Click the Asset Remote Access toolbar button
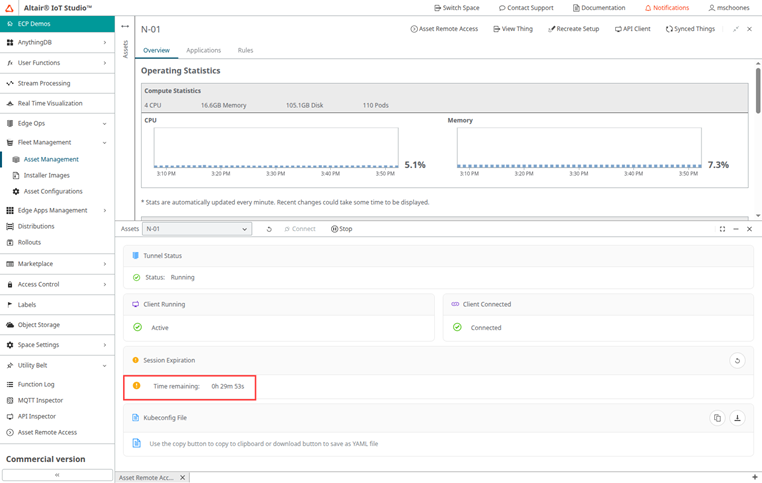762x483 pixels. pyautogui.click(x=444, y=29)
